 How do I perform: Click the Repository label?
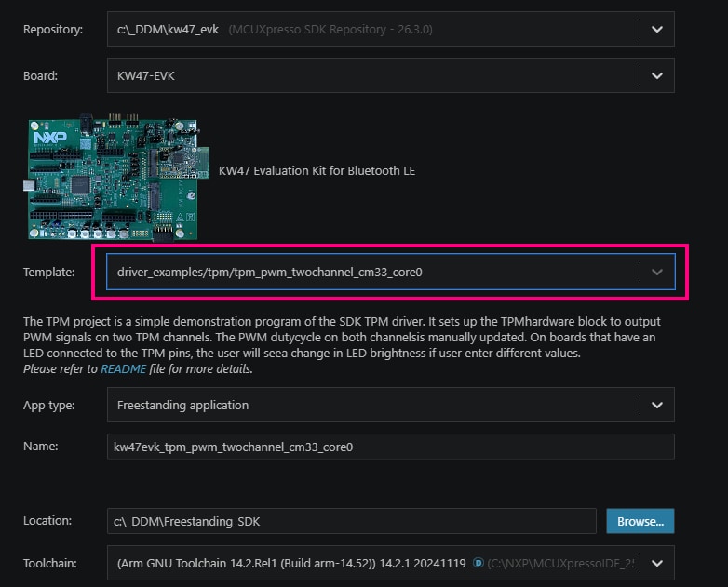(53, 29)
